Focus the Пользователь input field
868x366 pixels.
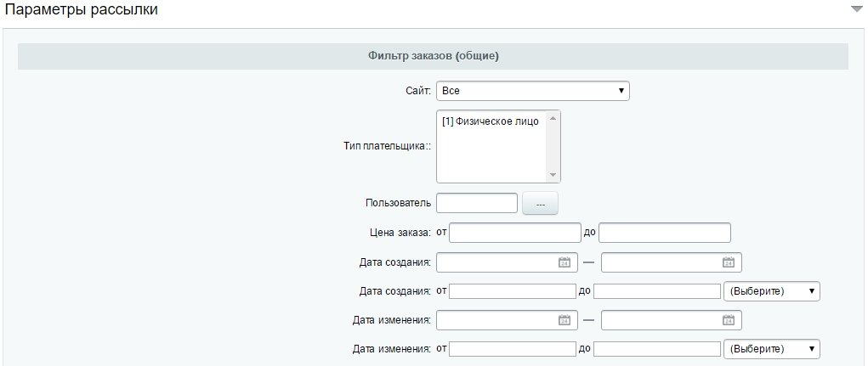(x=477, y=203)
